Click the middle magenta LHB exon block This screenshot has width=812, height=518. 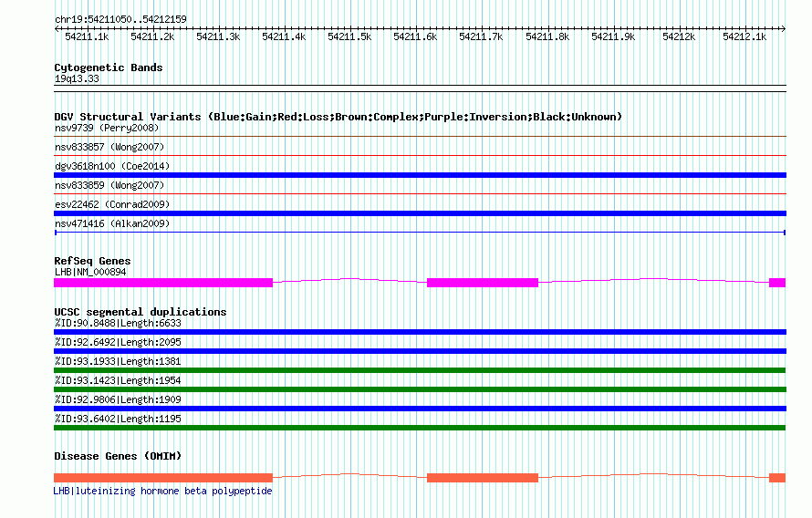(483, 283)
